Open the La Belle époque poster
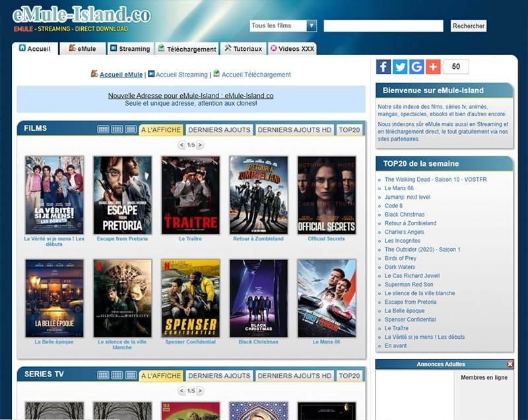Image resolution: width=528 pixels, height=420 pixels. [x=54, y=298]
